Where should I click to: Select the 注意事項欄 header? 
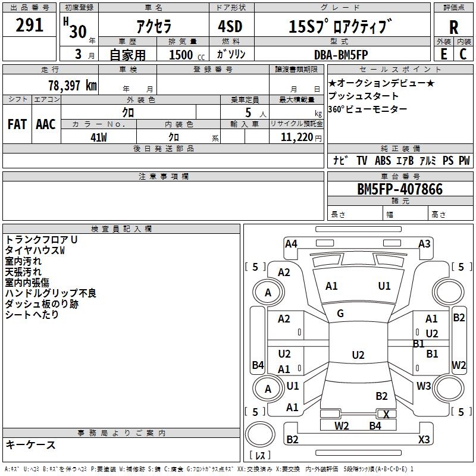(163, 176)
